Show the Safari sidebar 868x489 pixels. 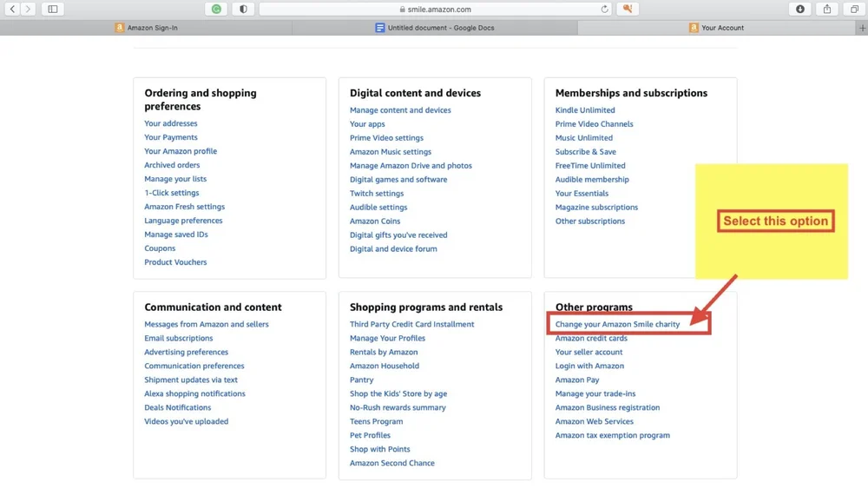pos(53,9)
